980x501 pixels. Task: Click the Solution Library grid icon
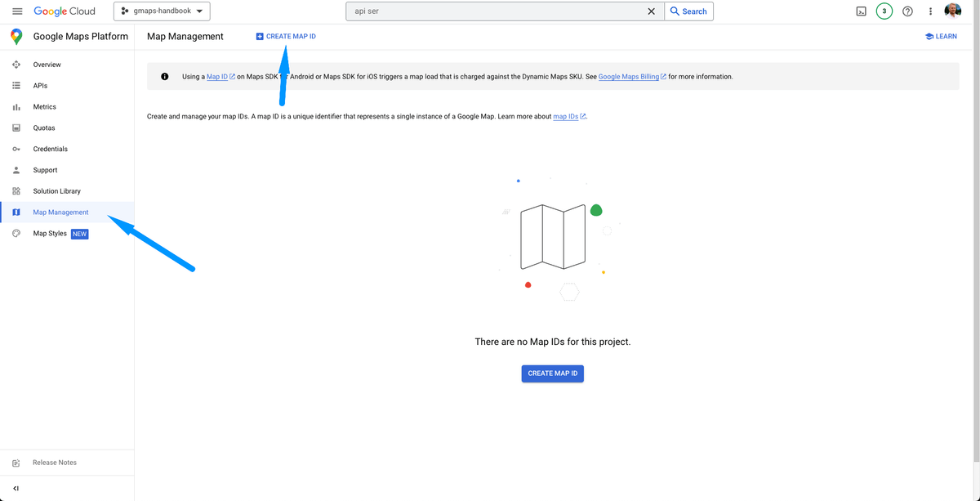pyautogui.click(x=16, y=191)
